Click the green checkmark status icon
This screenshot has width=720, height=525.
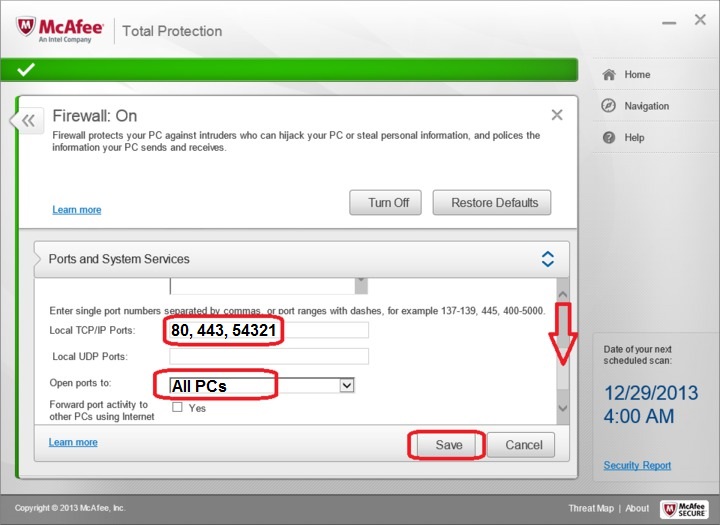point(26,69)
